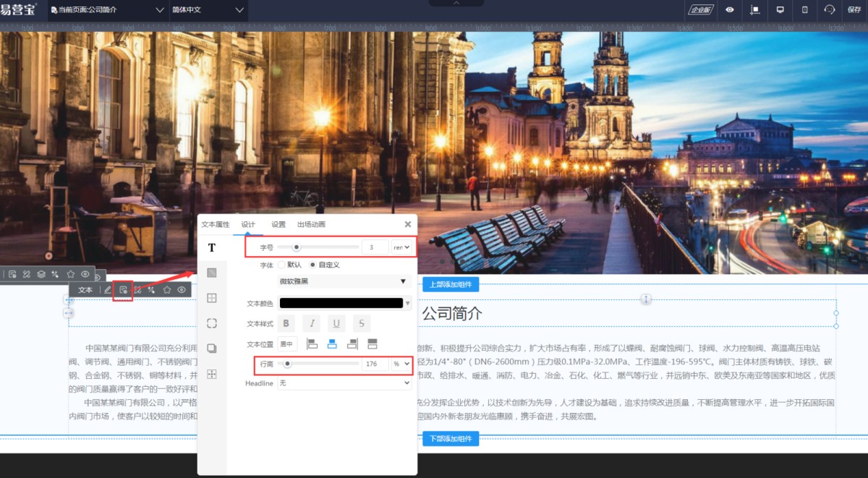868x478 pixels.
Task: Open the 出场动画 tab
Action: click(x=311, y=224)
